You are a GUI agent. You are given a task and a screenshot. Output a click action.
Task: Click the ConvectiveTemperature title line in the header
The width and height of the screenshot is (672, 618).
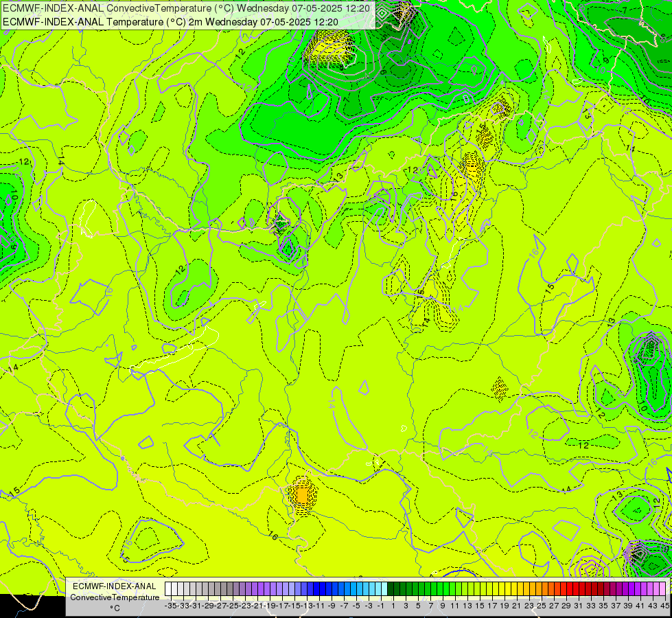click(x=187, y=8)
